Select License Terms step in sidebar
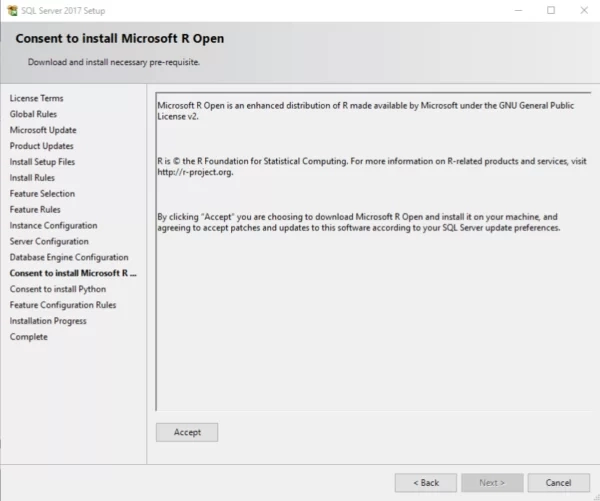Screen dimensions: 600x501 click(x=36, y=98)
